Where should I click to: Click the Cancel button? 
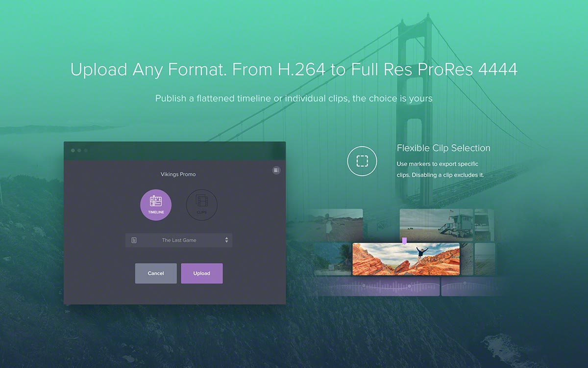[x=156, y=273]
